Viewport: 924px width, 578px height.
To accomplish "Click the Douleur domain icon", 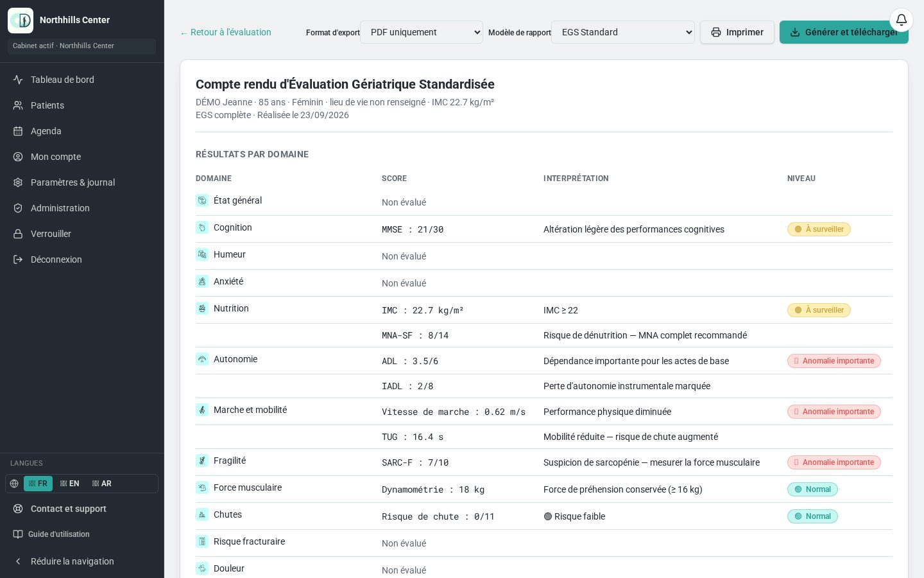I will [202, 568].
